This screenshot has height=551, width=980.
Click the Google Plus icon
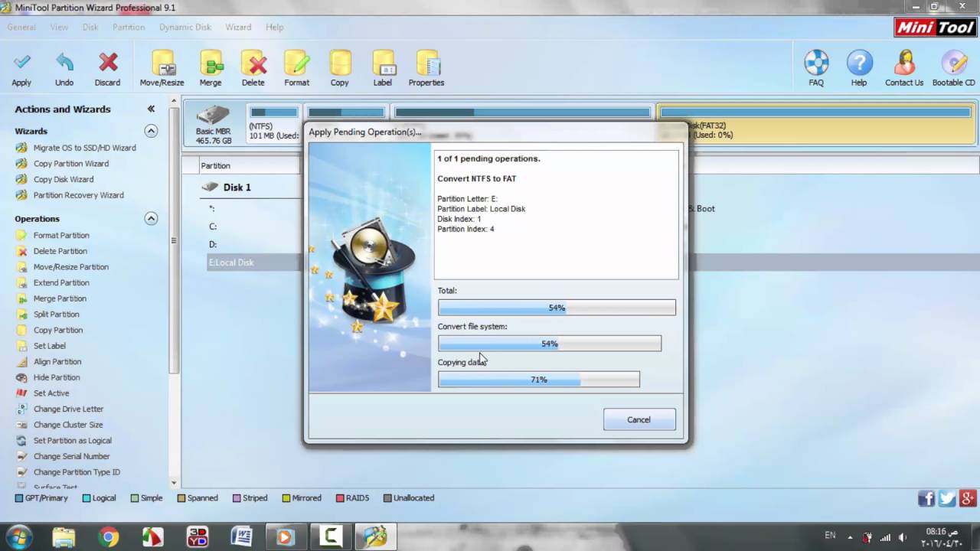[968, 499]
